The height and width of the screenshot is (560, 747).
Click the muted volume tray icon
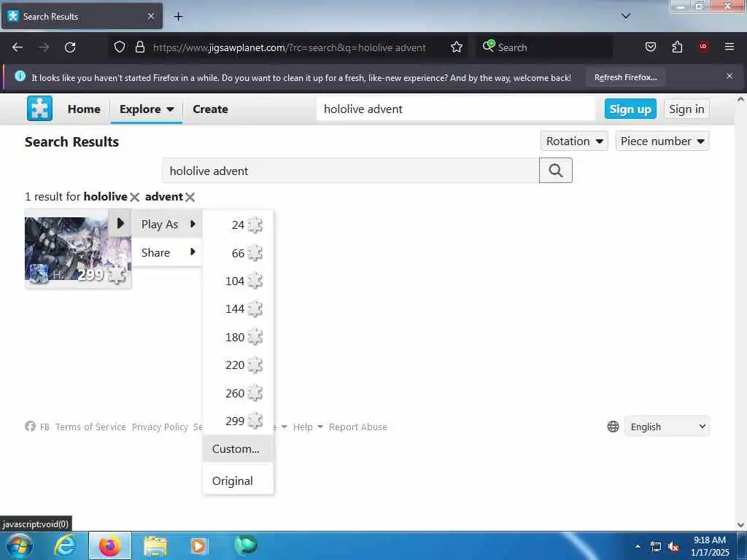(673, 547)
